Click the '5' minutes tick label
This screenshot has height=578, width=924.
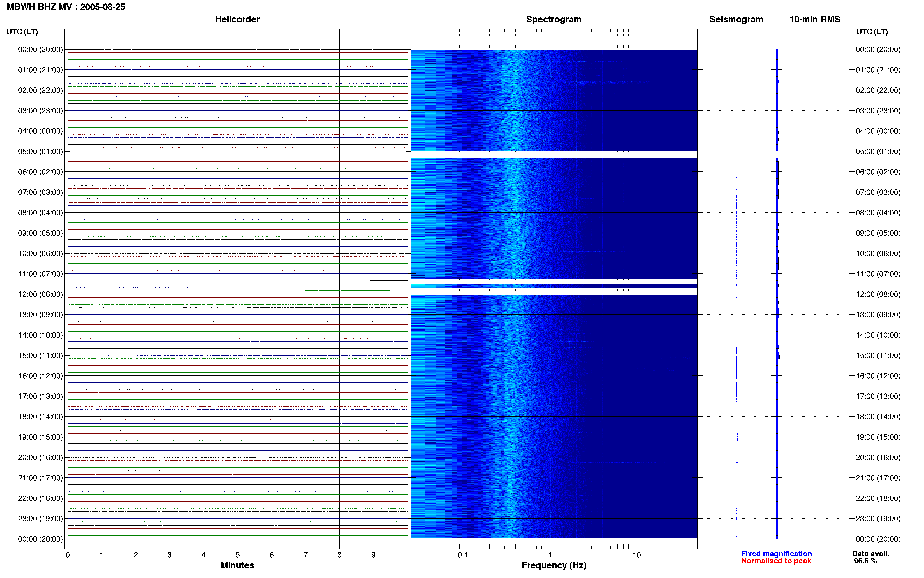[x=238, y=555]
